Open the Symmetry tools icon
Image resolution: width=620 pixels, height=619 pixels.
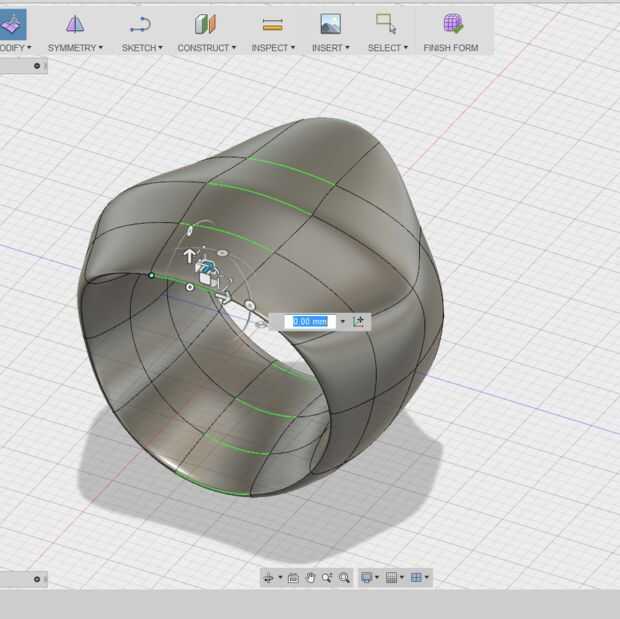click(75, 24)
